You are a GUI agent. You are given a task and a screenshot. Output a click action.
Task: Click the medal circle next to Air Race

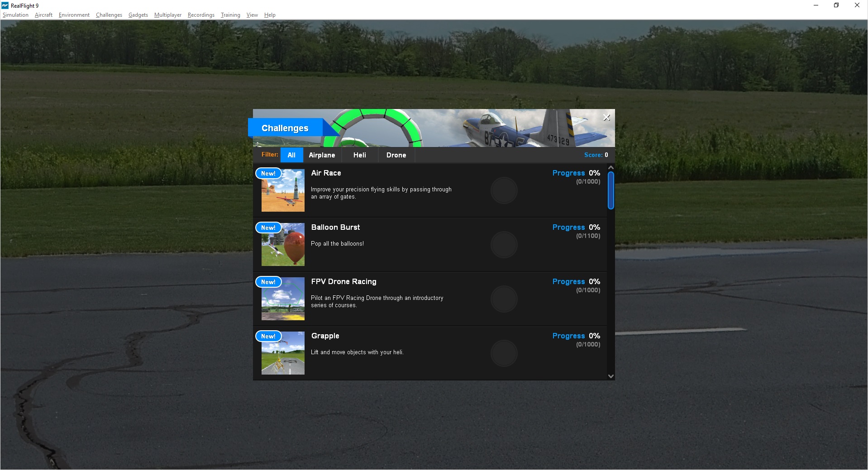point(504,190)
